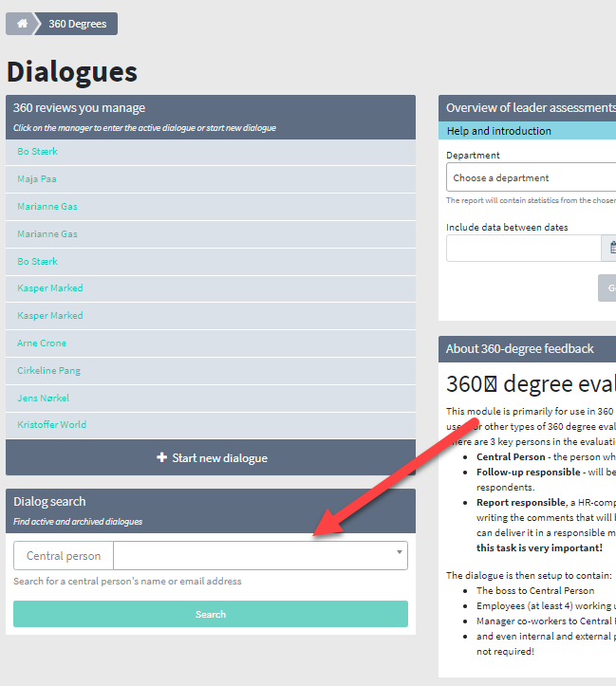The image size is (616, 686).
Task: Select Jens Nørkel from the reviews list
Action: 44,399
